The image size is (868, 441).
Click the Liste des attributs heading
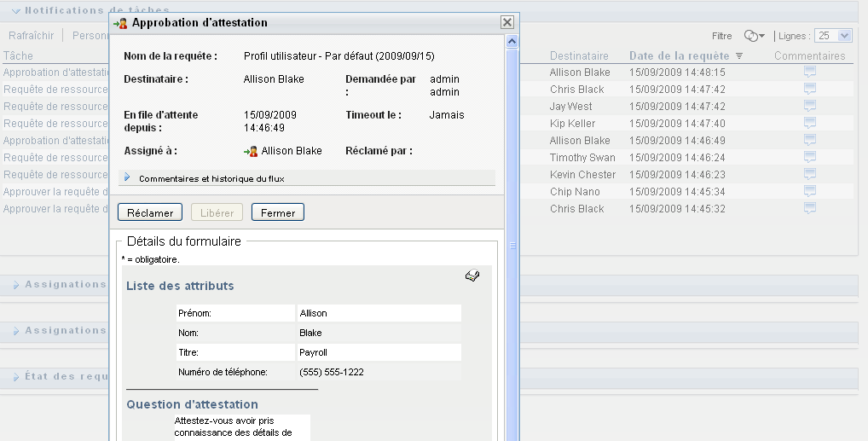(x=180, y=286)
